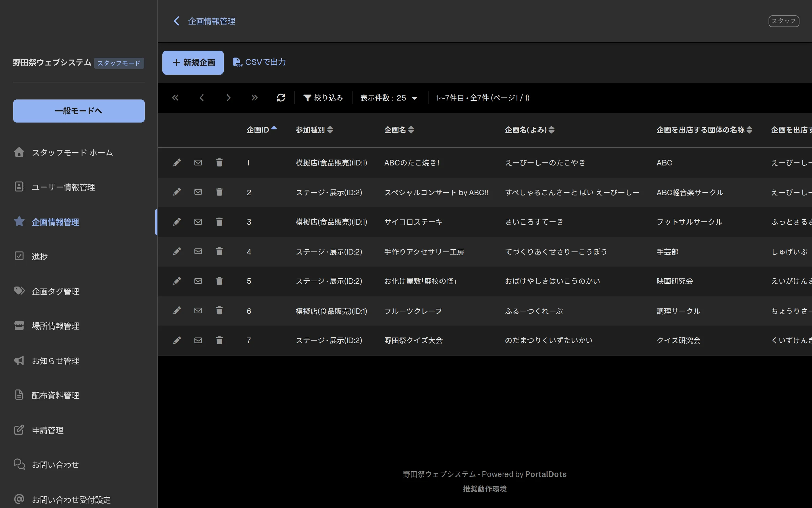This screenshot has width=812, height=508.
Task: Mail icon in the サイコロステーキ row
Action: point(198,222)
